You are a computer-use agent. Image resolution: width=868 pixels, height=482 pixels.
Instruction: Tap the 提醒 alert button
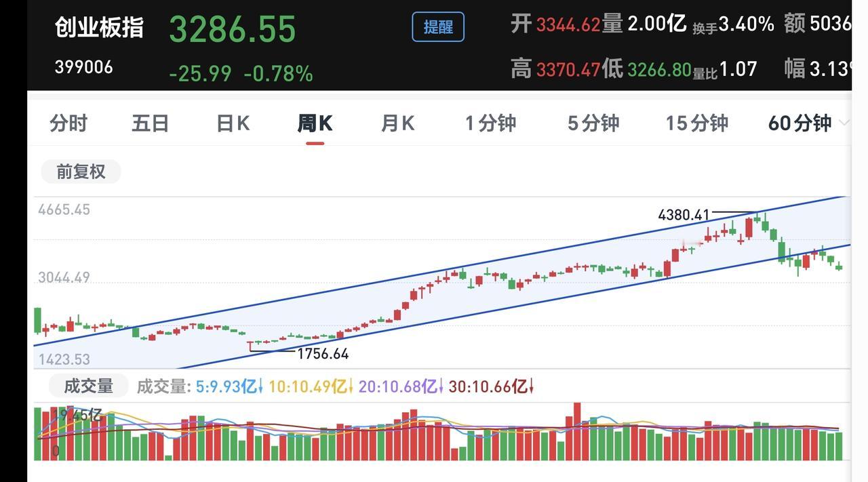438,27
